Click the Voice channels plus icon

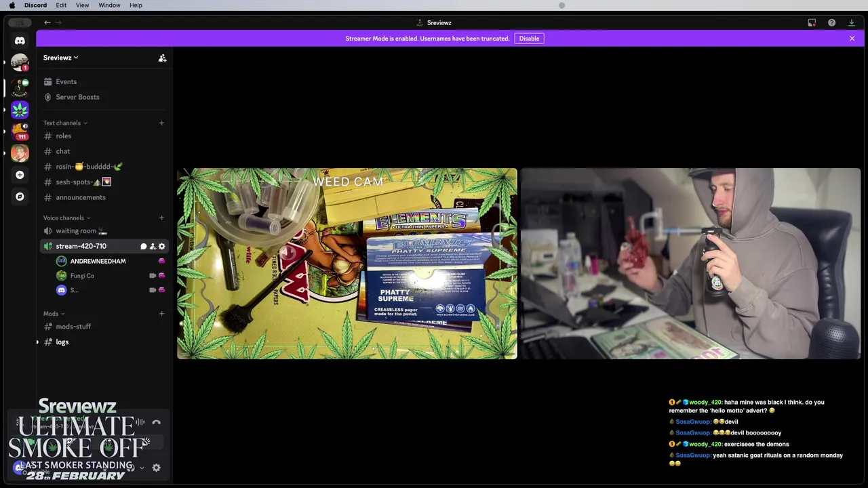pos(161,218)
